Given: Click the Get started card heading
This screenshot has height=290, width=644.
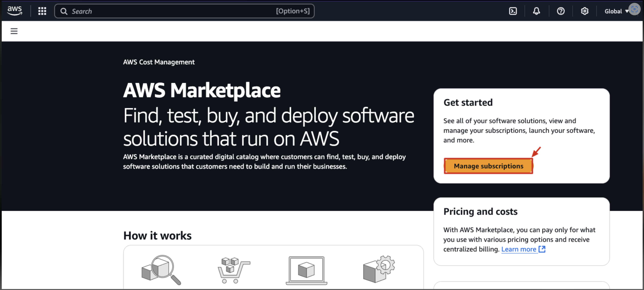Looking at the screenshot, I should [x=468, y=102].
